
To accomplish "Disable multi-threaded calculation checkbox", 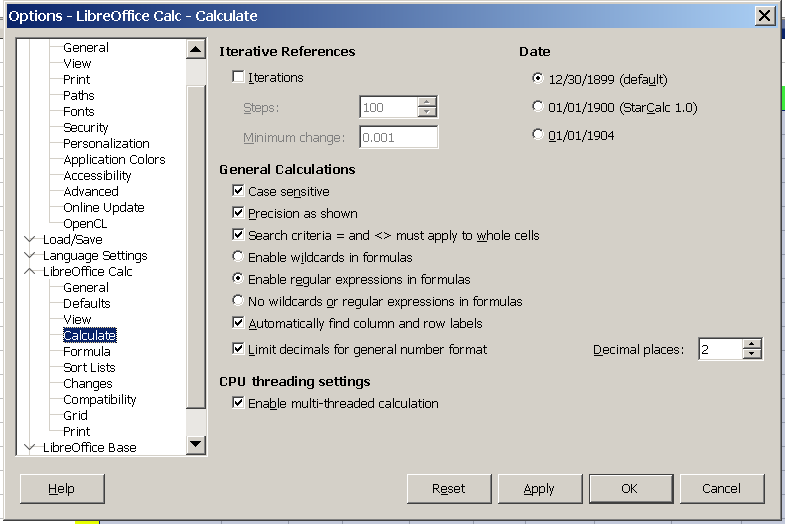I will pos(238,403).
